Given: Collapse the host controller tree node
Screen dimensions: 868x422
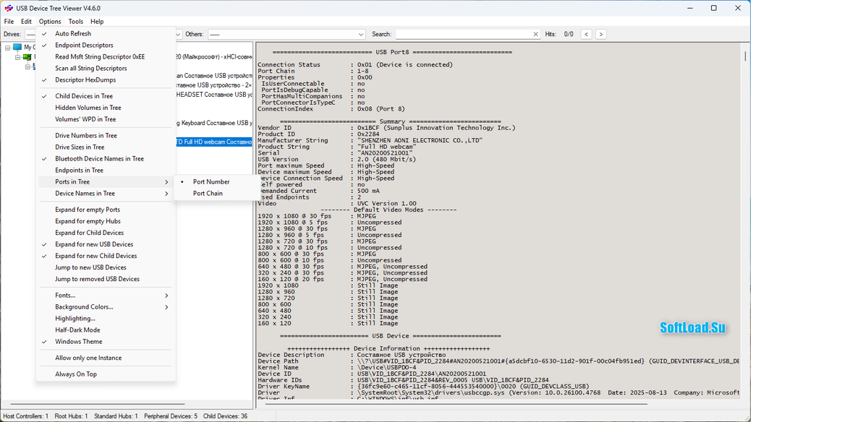Looking at the screenshot, I should coord(18,57).
